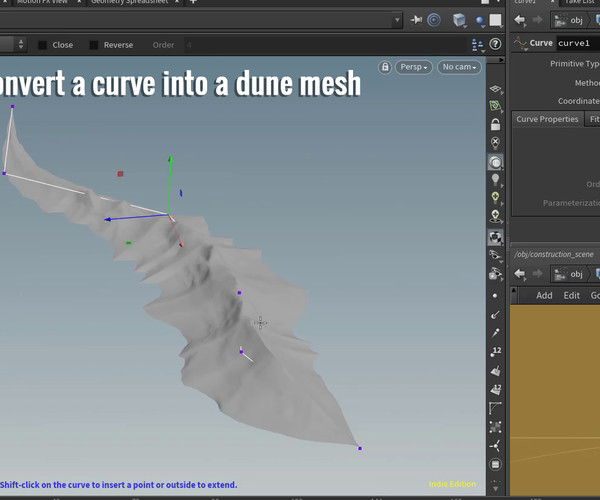The width and height of the screenshot is (600, 500).
Task: Toggle the display materials ball icon
Action: point(495,237)
